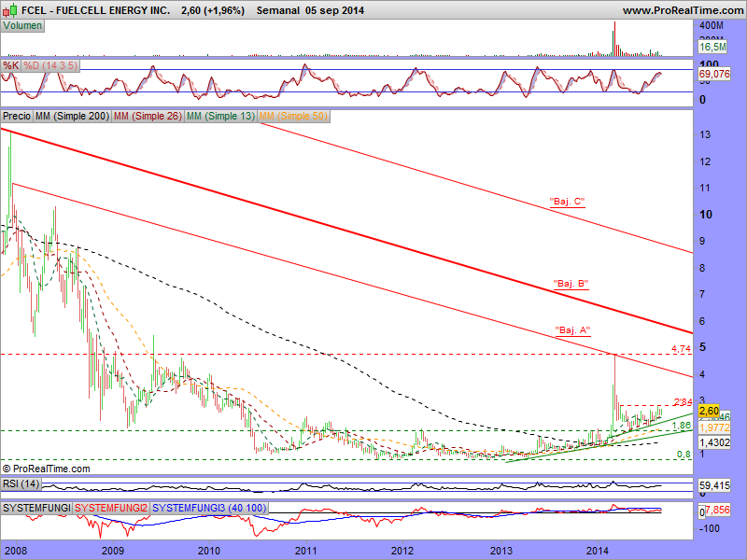Click the 2009 label on the time axis
The image size is (747, 560).
pos(113,551)
